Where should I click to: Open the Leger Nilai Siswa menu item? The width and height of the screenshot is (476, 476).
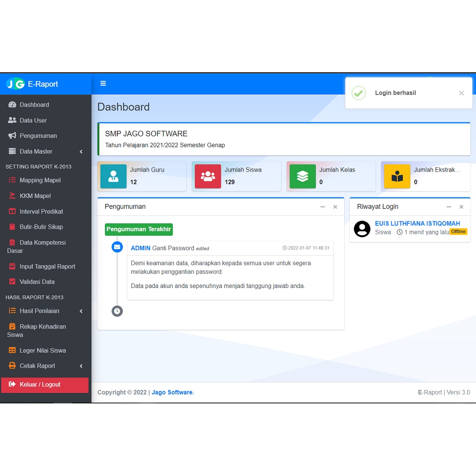point(46,350)
